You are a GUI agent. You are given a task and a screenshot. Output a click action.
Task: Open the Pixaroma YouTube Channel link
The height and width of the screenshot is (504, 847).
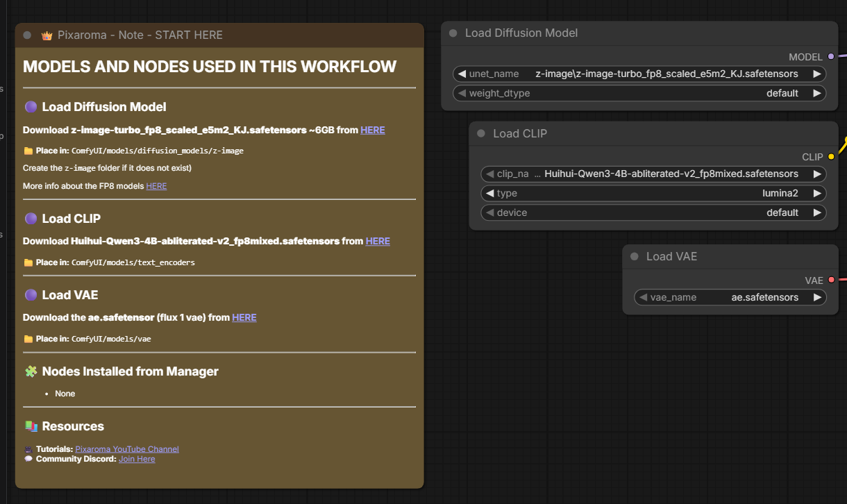pos(127,449)
